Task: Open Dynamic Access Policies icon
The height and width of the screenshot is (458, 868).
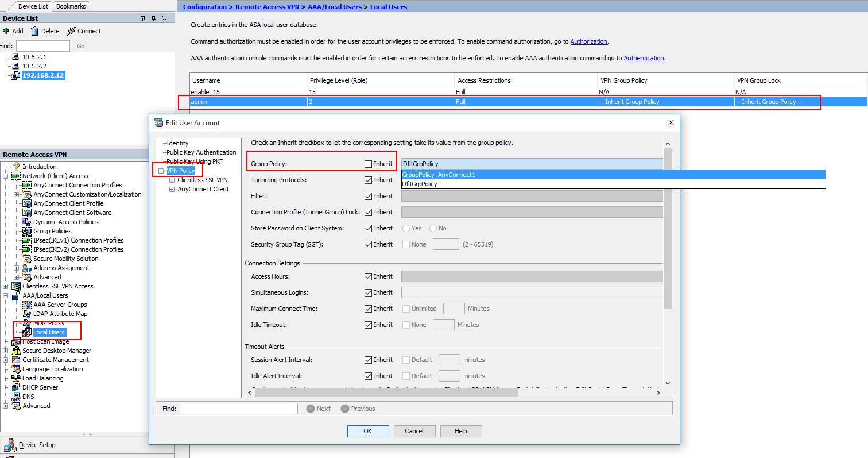Action: coord(27,222)
